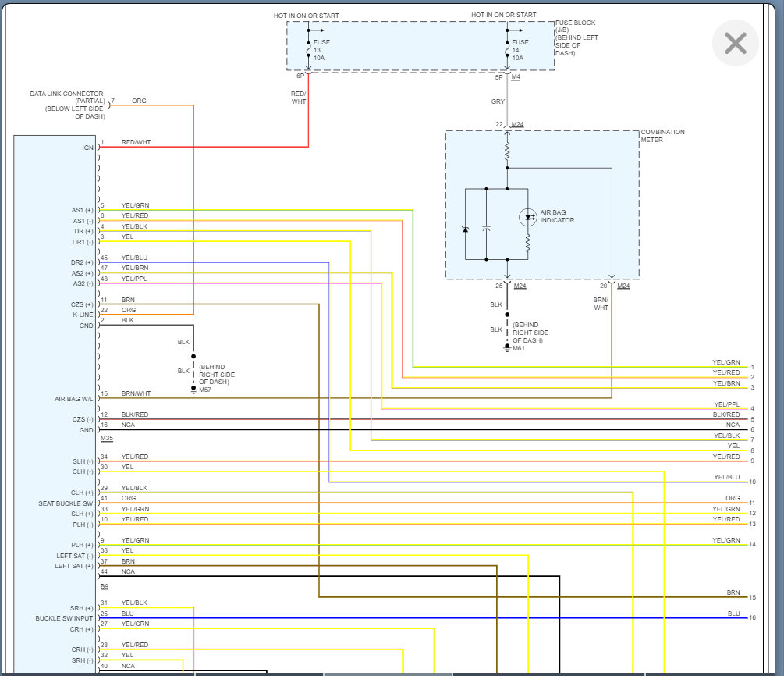Close the wiring diagram with the X button
The image size is (784, 676).
coord(735,43)
